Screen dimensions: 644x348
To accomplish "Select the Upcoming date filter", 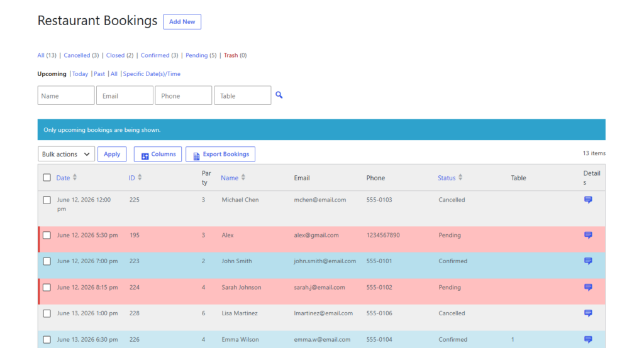I will pyautogui.click(x=52, y=74).
